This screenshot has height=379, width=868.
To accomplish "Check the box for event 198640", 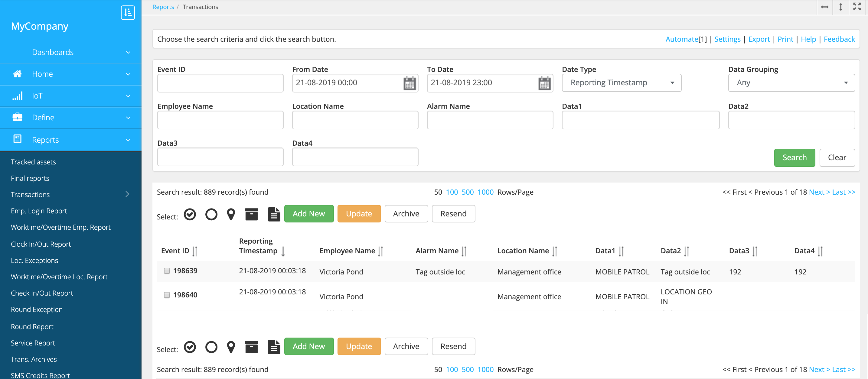I will point(167,295).
